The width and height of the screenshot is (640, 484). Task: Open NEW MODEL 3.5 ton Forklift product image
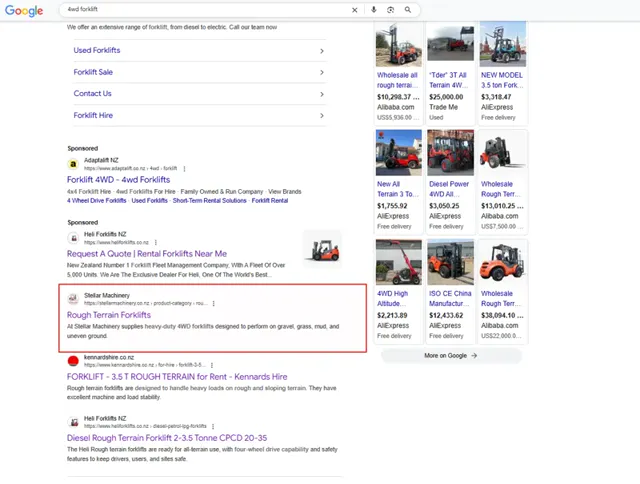click(503, 44)
